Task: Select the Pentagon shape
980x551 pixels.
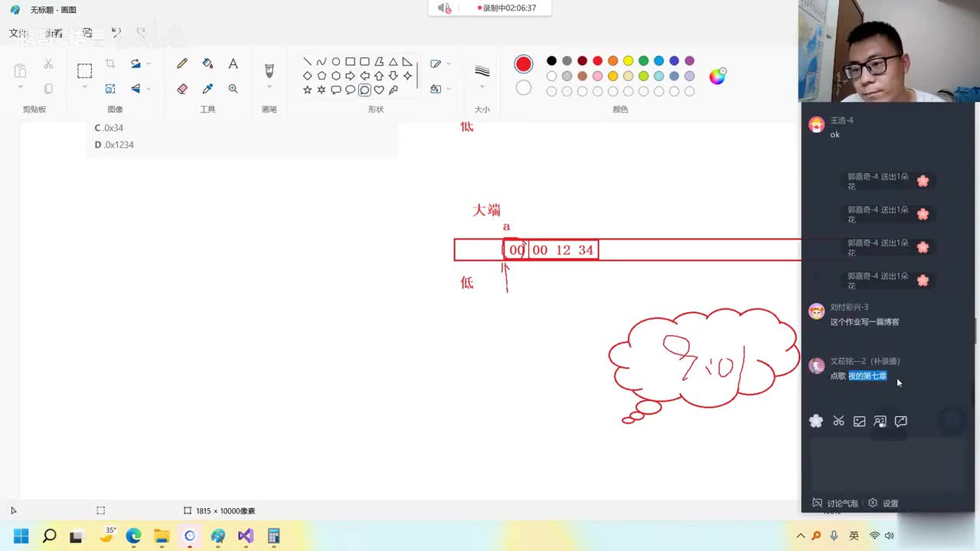Action: point(322,76)
